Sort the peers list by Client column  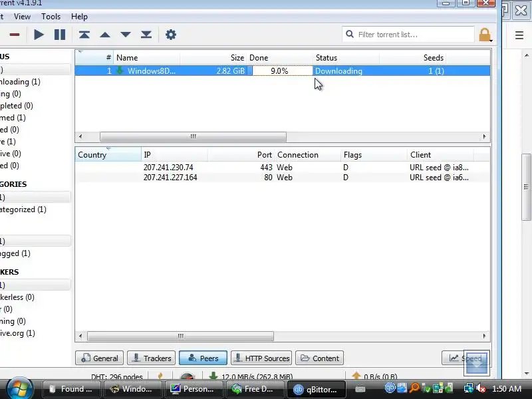point(440,155)
